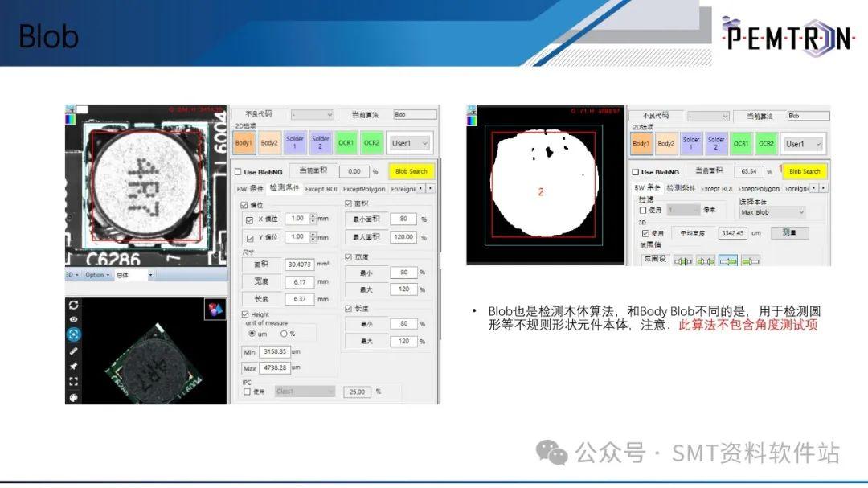Click the blue highlighted range slider control

728,260
